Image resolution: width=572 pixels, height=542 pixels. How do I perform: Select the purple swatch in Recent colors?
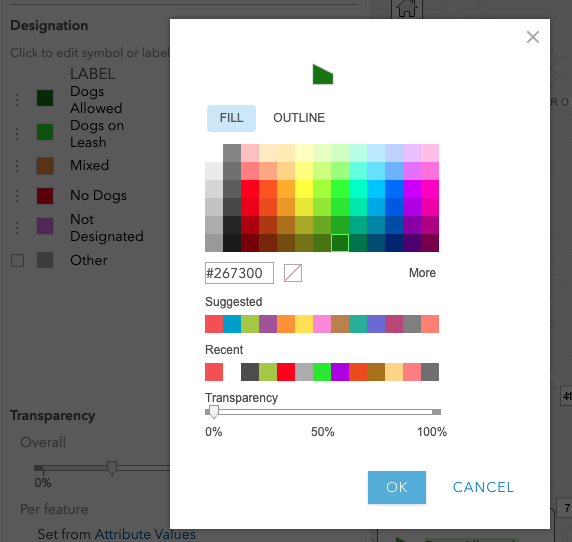340,372
